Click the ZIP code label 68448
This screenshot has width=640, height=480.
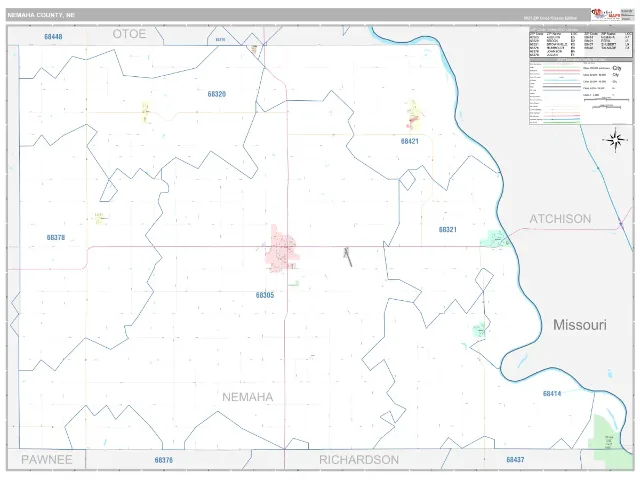(53, 37)
